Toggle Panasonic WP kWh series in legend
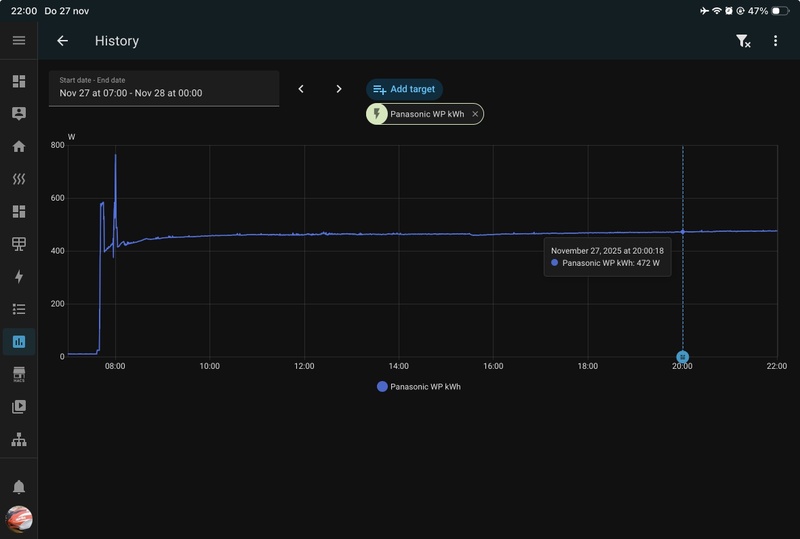Screen dimensions: 800x539 (419, 386)
